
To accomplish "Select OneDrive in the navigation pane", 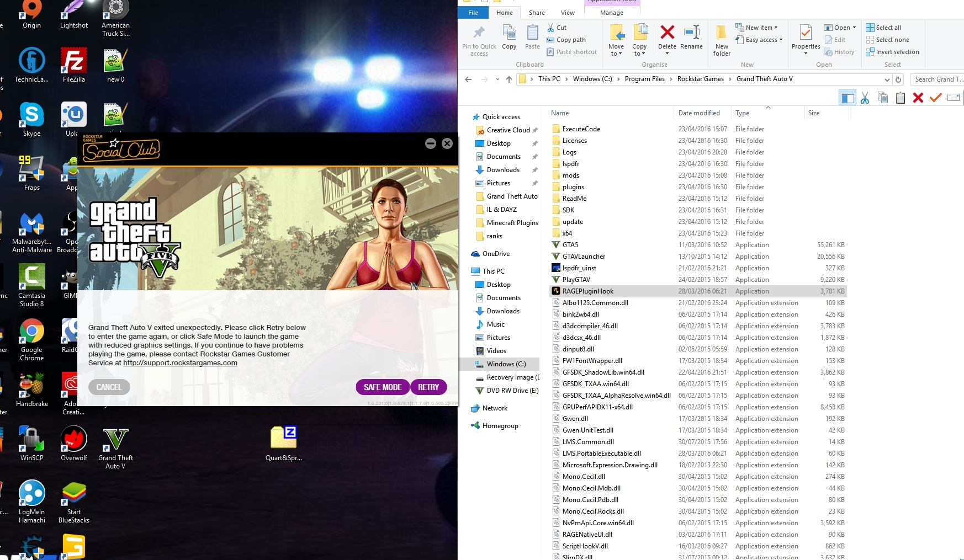I will pos(496,254).
